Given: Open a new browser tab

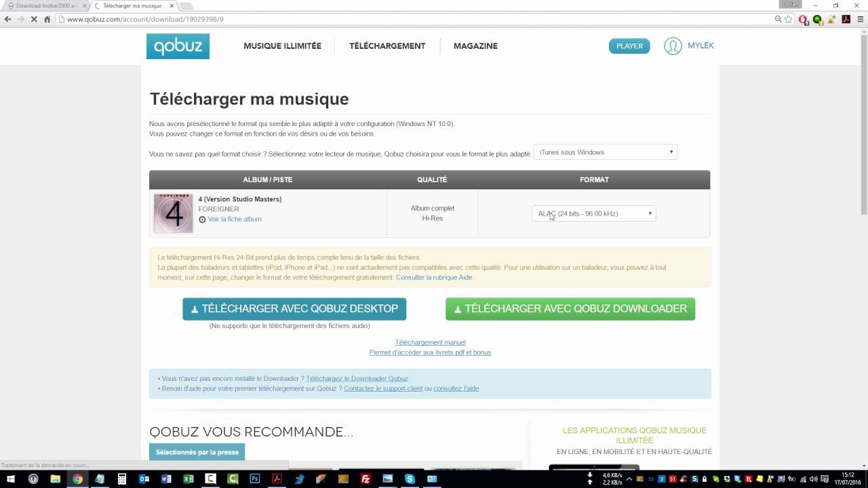Looking at the screenshot, I should (x=186, y=6).
